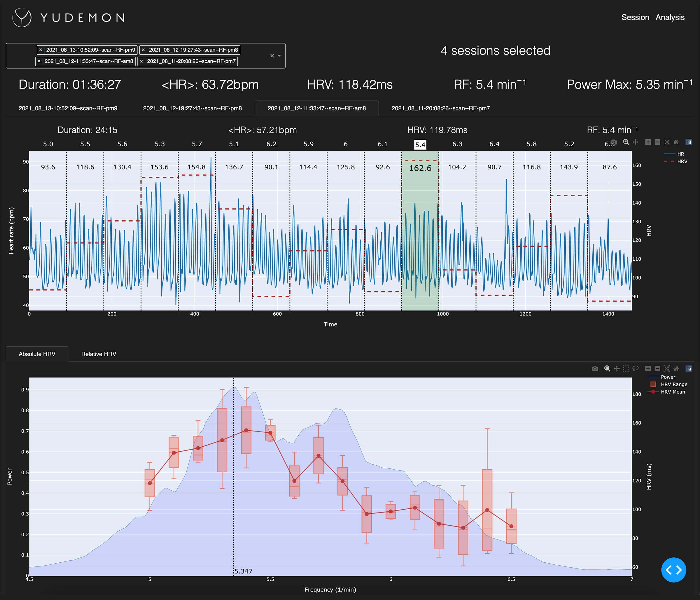Click the 5.347 peak marker label
Image resolution: width=700 pixels, height=600 pixels.
coord(244,571)
